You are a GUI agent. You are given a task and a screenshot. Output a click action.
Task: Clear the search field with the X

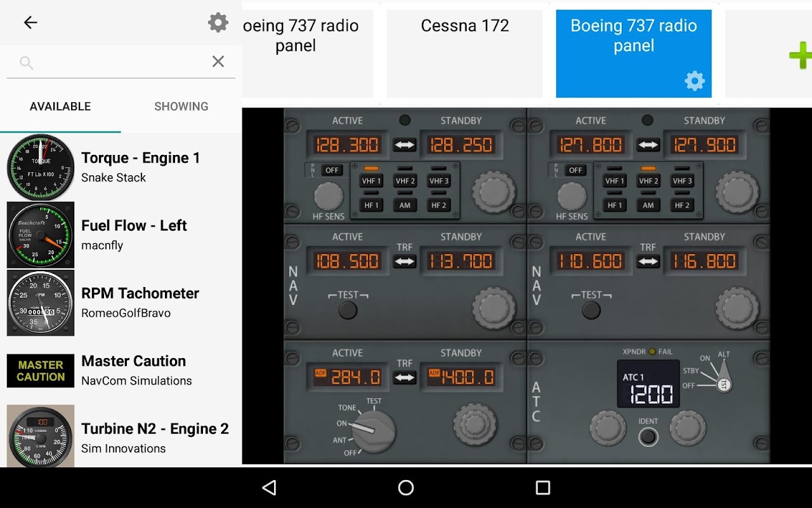pyautogui.click(x=218, y=61)
